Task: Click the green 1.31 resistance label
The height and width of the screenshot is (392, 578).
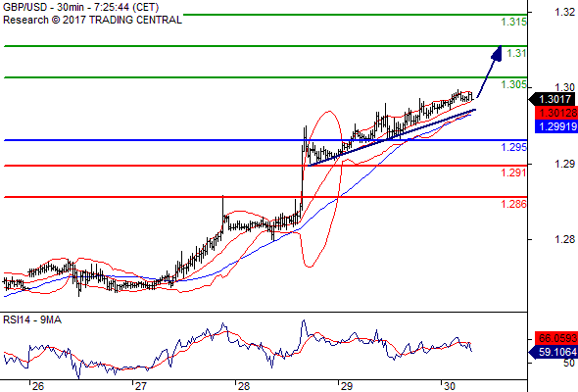Action: [516, 53]
